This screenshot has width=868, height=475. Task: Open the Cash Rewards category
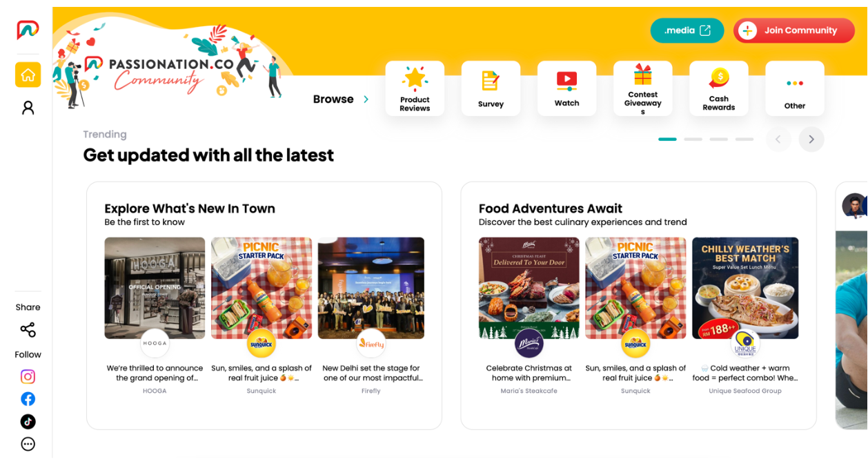(x=718, y=88)
